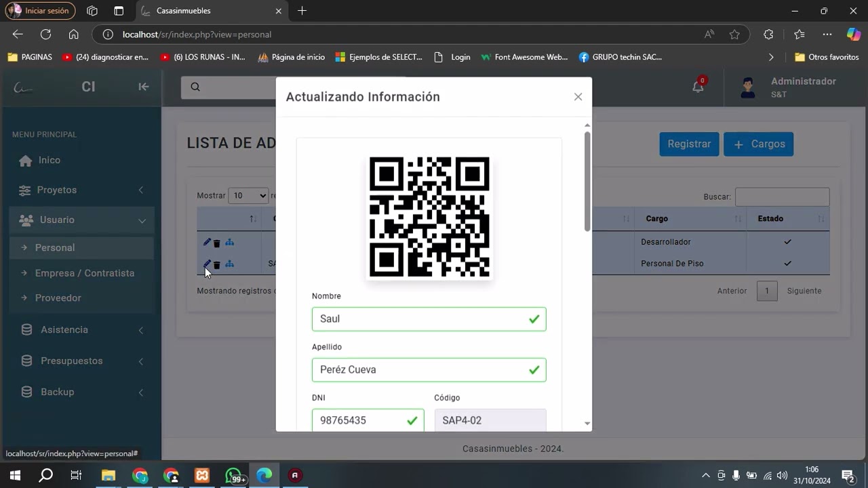Open the Proveedor submenu item

[x=82, y=298]
